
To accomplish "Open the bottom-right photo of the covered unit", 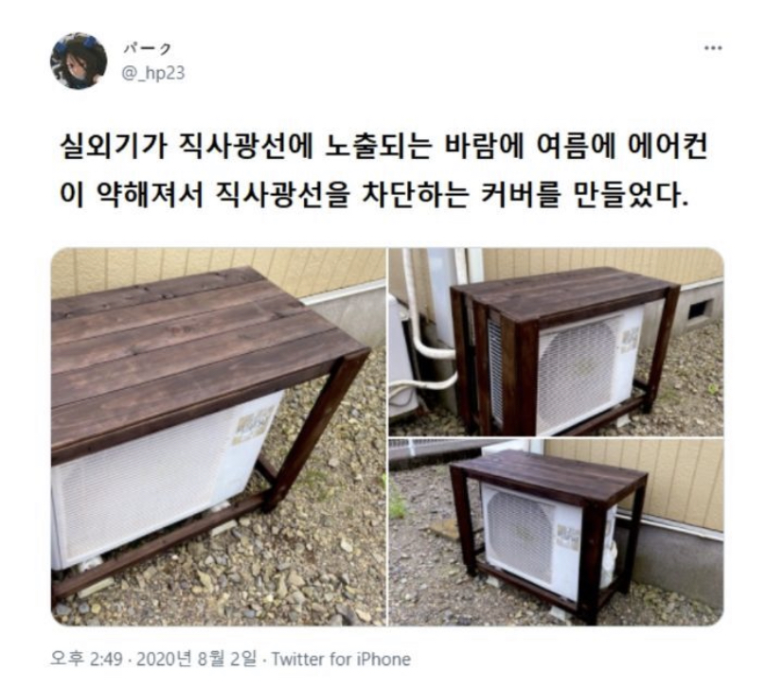I will pos(556,532).
